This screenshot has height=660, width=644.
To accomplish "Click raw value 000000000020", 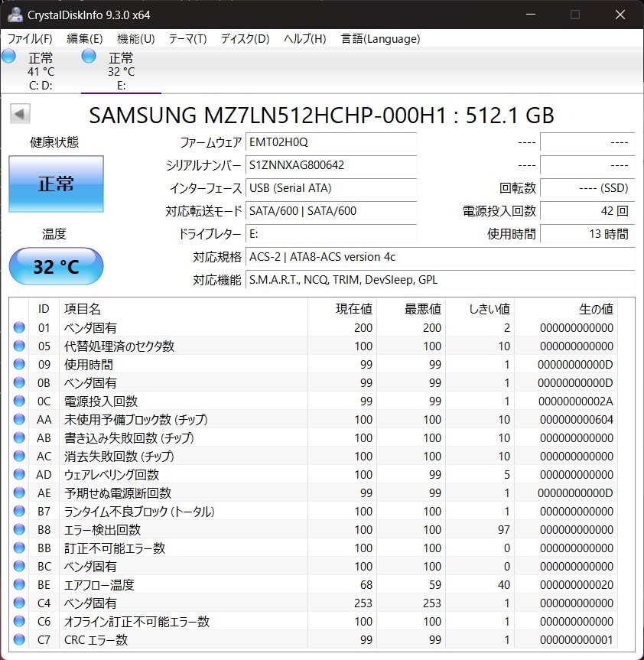I will 577,584.
